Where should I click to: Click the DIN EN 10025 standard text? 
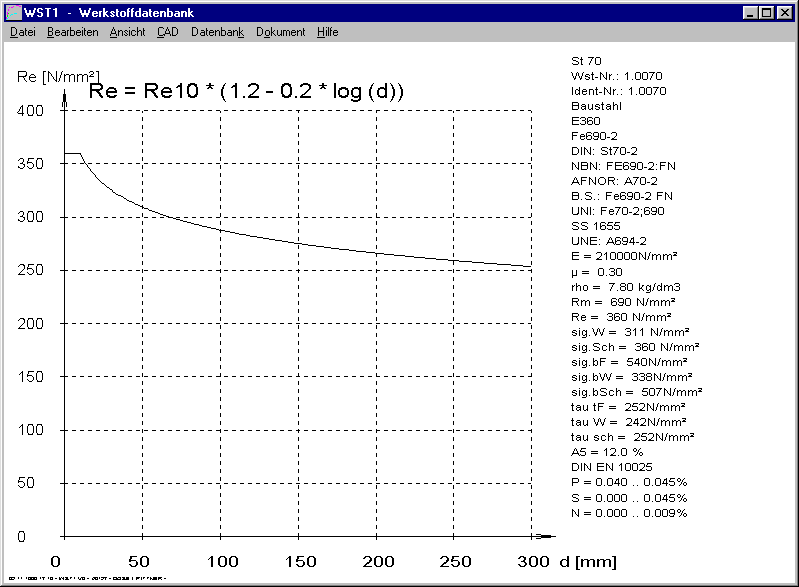tap(612, 467)
